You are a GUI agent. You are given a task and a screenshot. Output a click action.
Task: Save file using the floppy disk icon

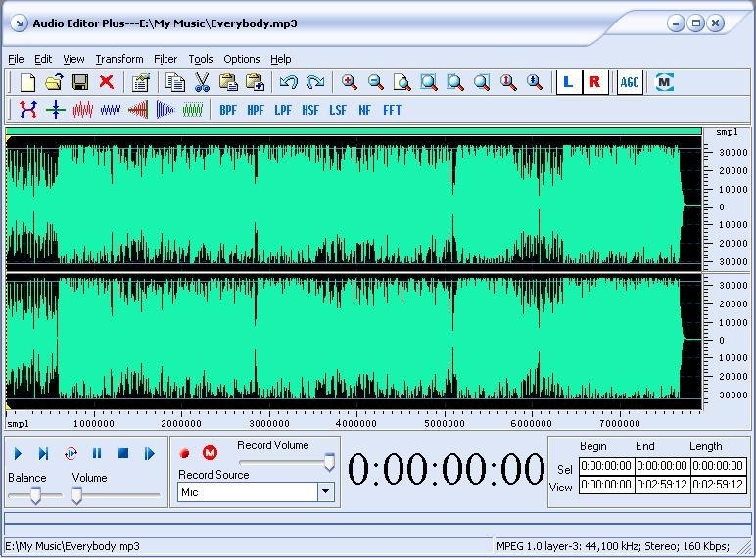pos(80,82)
